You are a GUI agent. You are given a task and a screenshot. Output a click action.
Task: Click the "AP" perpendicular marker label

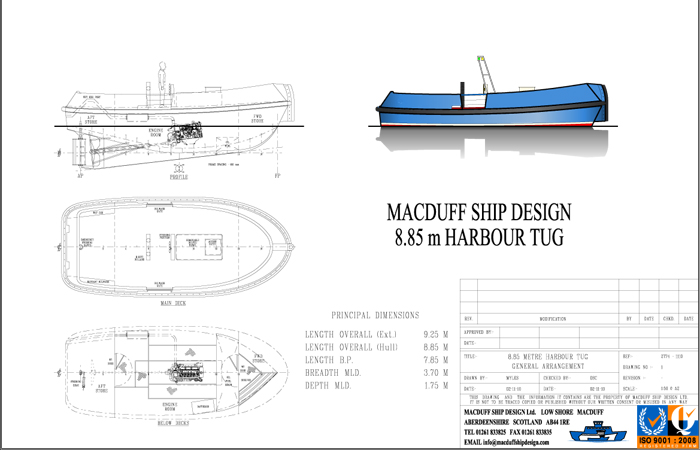coord(80,176)
